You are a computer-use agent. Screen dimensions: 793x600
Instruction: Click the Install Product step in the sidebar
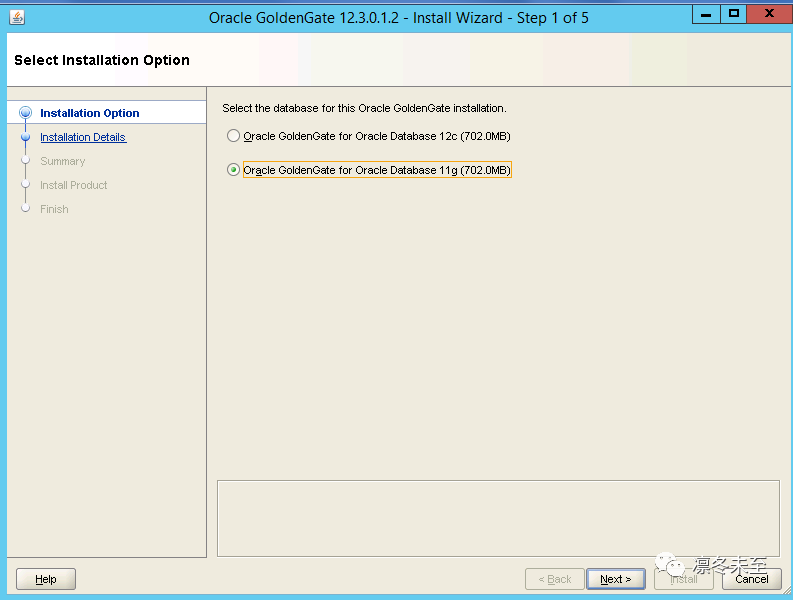point(74,185)
